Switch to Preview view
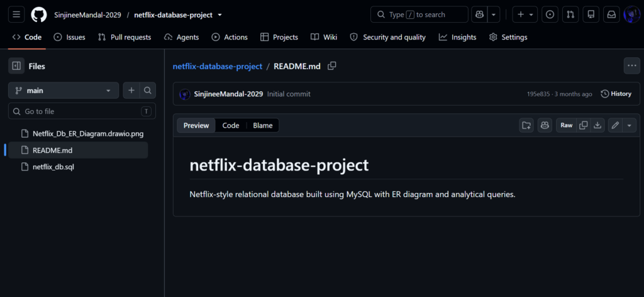Image resolution: width=644 pixels, height=297 pixels. click(196, 125)
